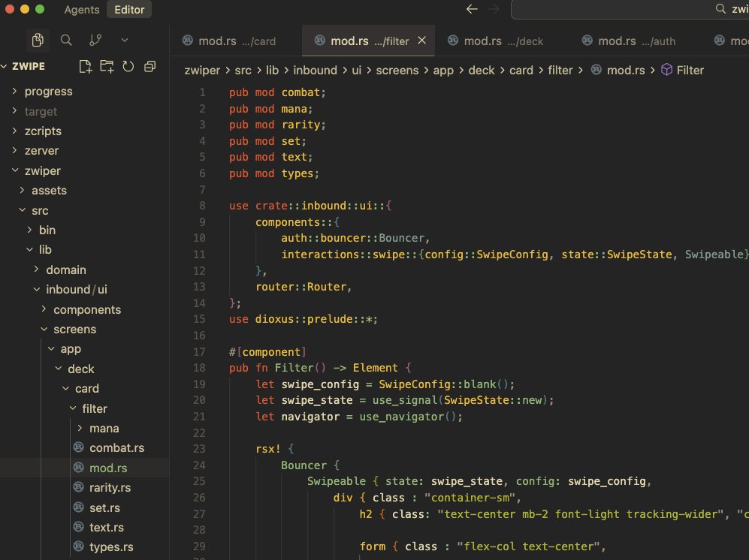
Task: Expand the components folder
Action: (x=44, y=309)
